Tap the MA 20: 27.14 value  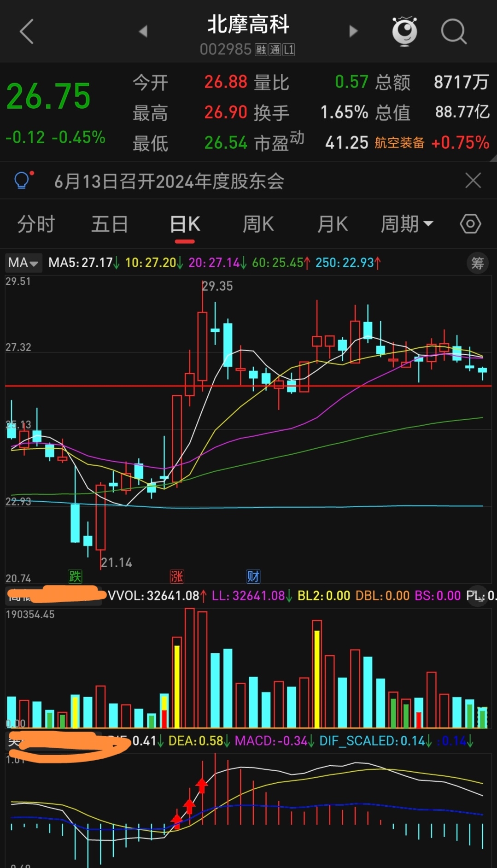tap(218, 263)
